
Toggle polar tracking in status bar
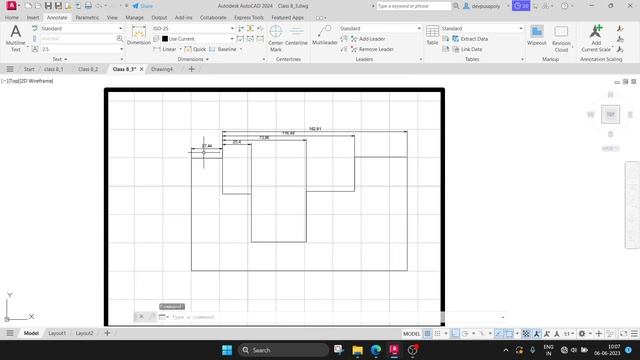click(465, 333)
